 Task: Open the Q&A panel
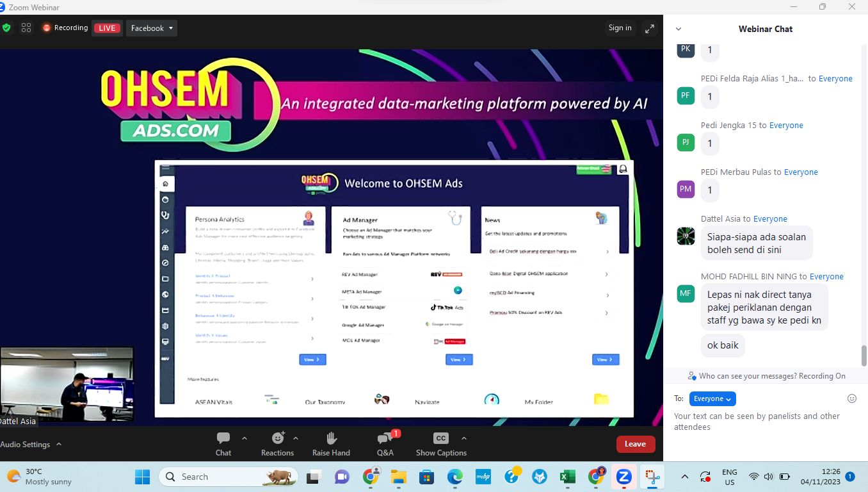(x=385, y=439)
